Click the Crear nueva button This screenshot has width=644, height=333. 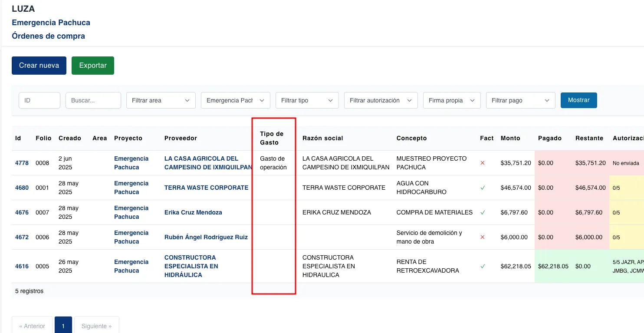coord(39,66)
